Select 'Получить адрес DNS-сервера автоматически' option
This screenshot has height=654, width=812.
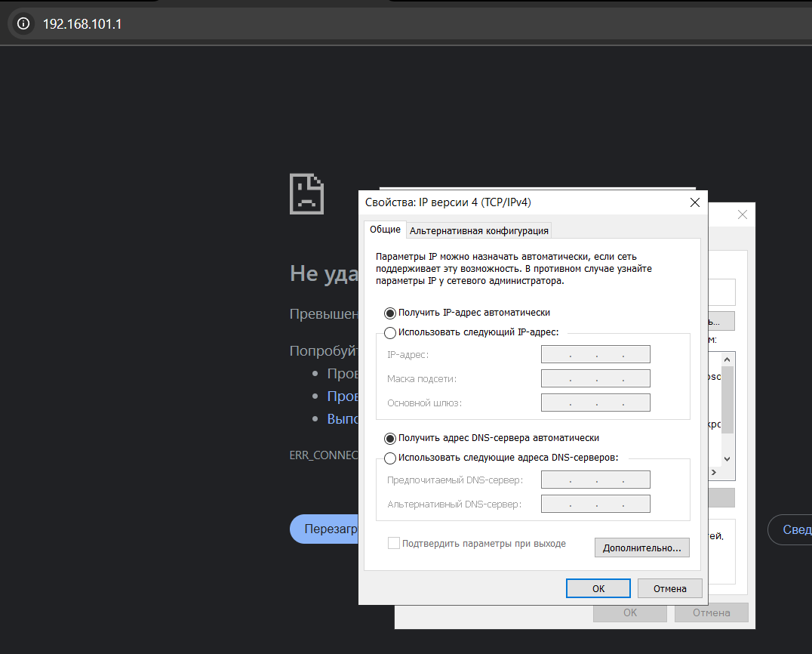390,438
